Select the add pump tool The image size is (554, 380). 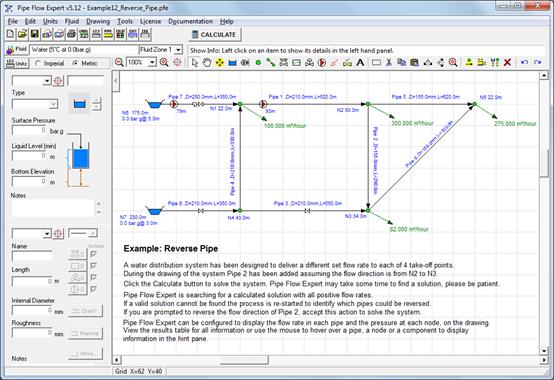point(322,63)
